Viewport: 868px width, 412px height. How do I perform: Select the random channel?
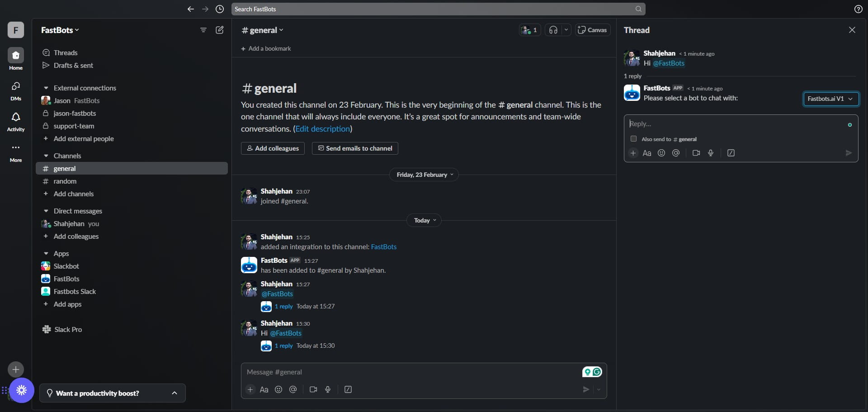coord(132,181)
